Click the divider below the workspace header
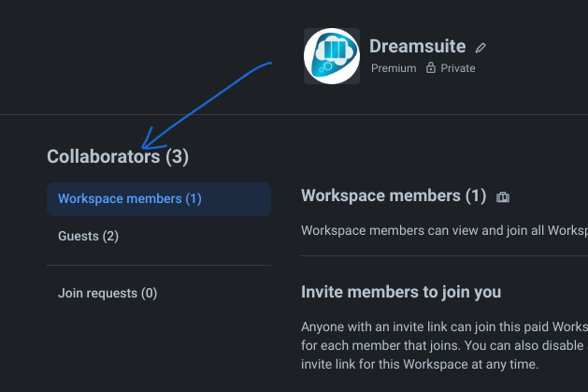The height and width of the screenshot is (392, 588). coord(294,114)
